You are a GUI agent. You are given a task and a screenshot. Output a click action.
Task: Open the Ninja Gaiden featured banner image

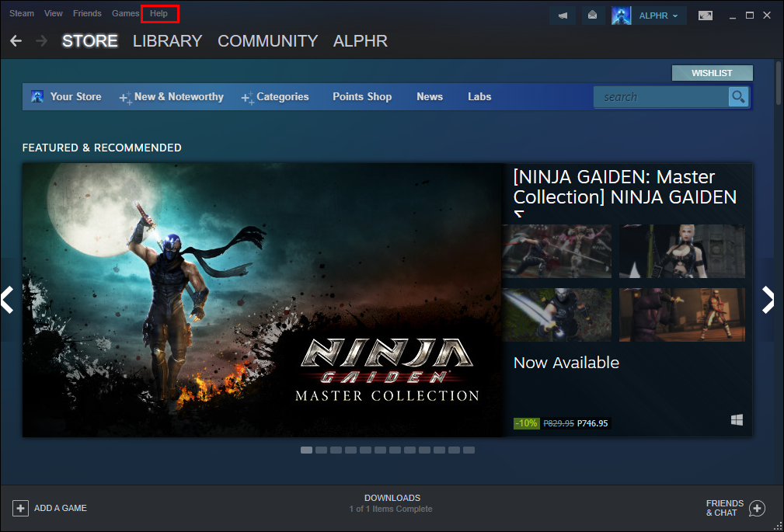(x=263, y=300)
